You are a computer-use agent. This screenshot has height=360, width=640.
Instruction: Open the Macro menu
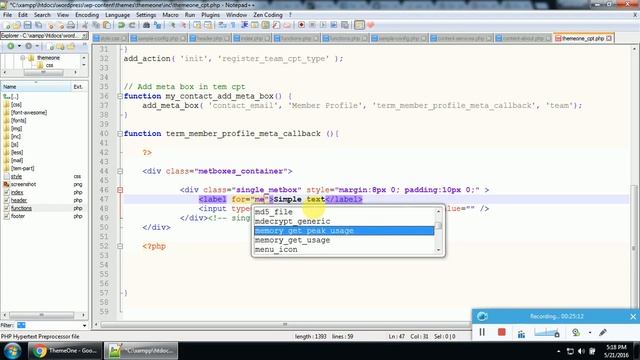click(170, 15)
